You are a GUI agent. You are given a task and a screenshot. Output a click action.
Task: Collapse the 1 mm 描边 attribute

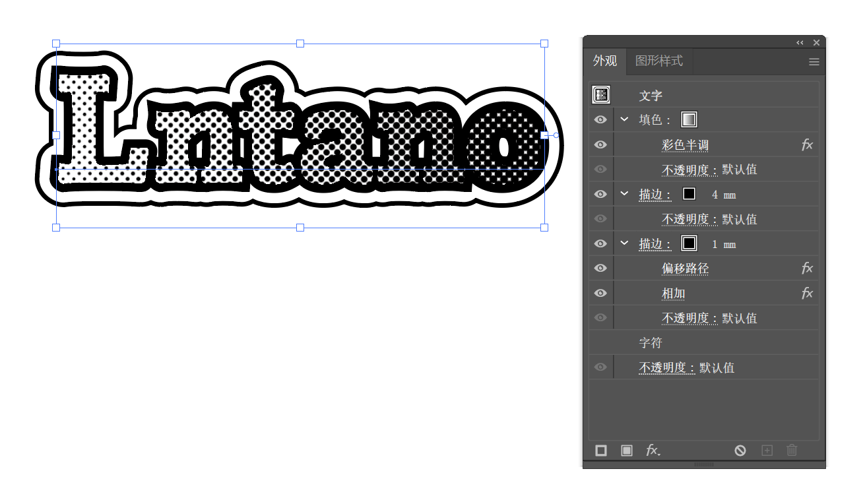(624, 243)
